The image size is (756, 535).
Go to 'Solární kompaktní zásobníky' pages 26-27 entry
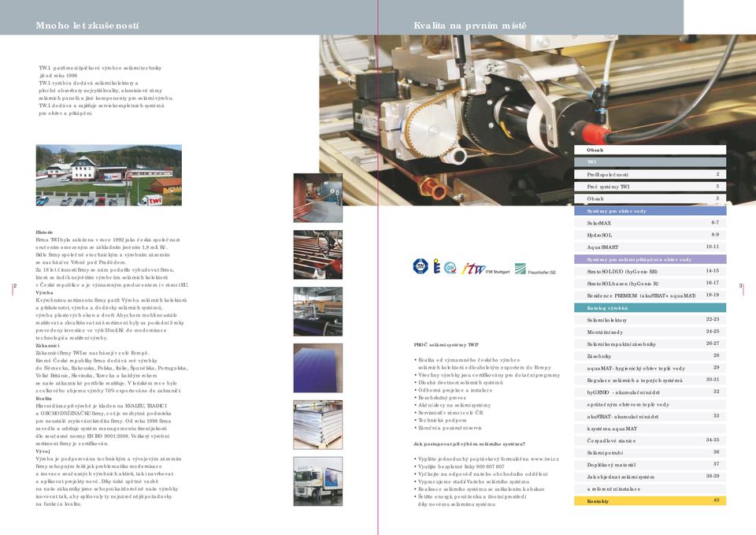pos(650,344)
